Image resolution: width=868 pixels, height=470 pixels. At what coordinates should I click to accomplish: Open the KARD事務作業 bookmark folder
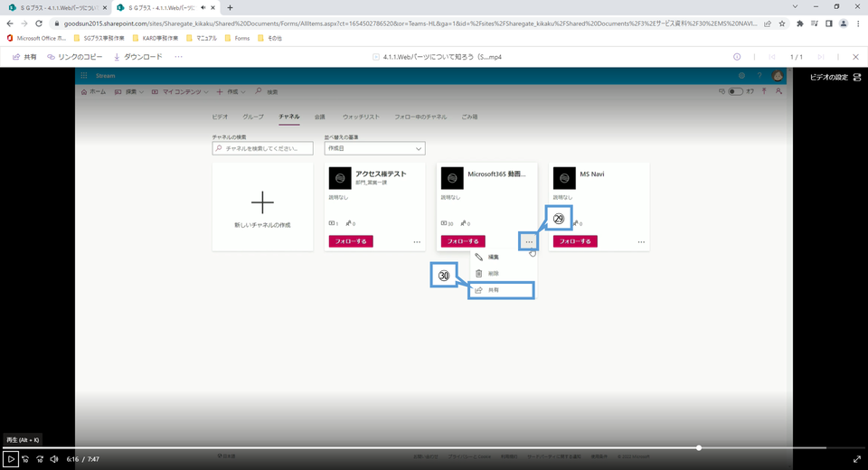point(156,38)
